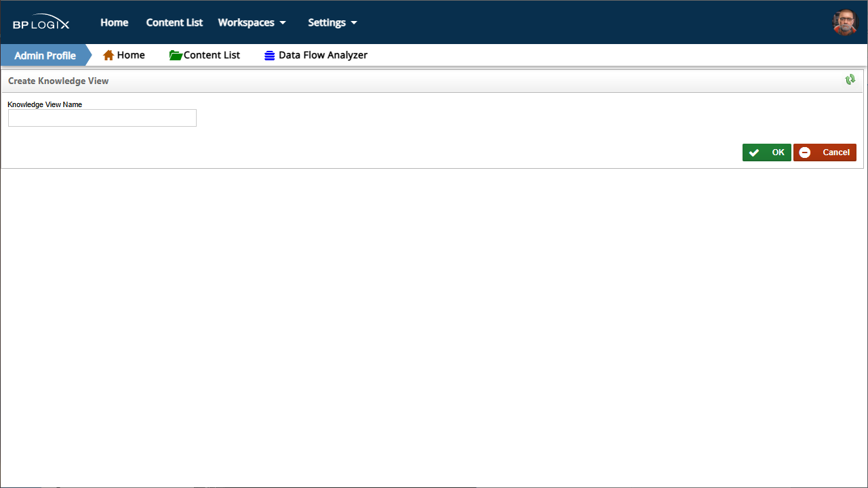Focus the Knowledge View Name input field
This screenshot has height=488, width=868.
pyautogui.click(x=102, y=118)
